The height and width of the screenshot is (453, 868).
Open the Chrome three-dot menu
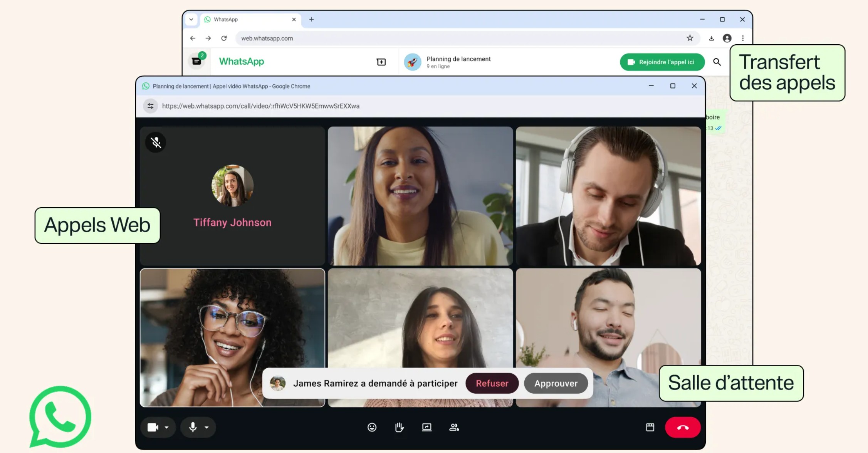point(743,38)
